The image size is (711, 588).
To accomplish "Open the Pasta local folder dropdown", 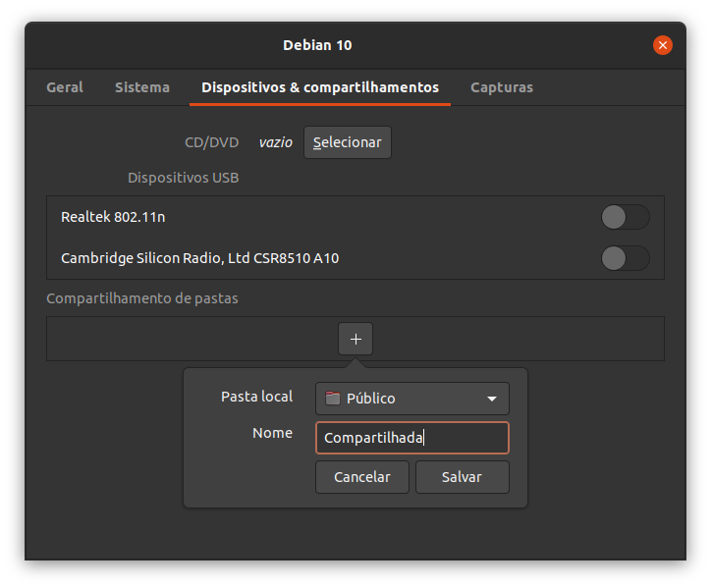I will [x=412, y=398].
